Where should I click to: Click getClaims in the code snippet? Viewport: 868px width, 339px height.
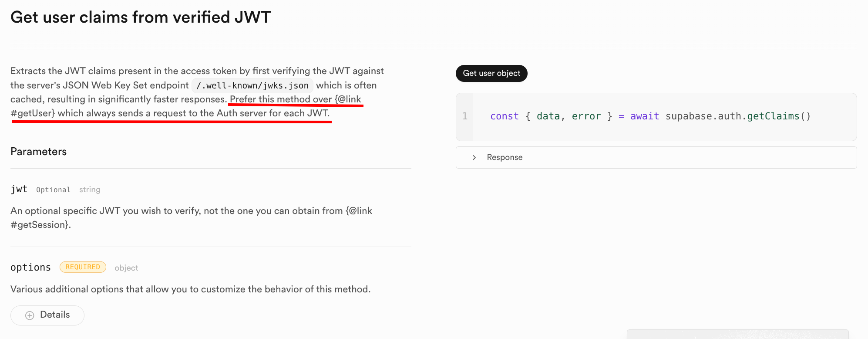coord(773,116)
